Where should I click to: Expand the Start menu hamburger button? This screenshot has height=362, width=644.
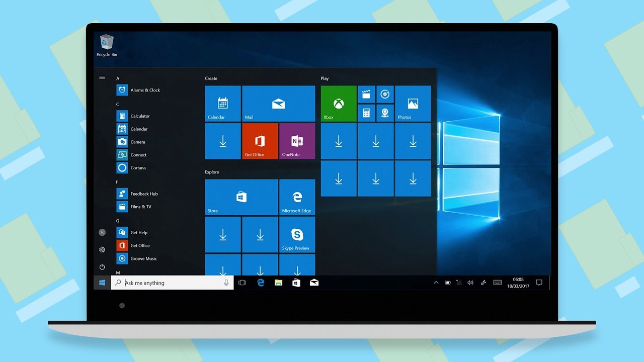coord(102,77)
